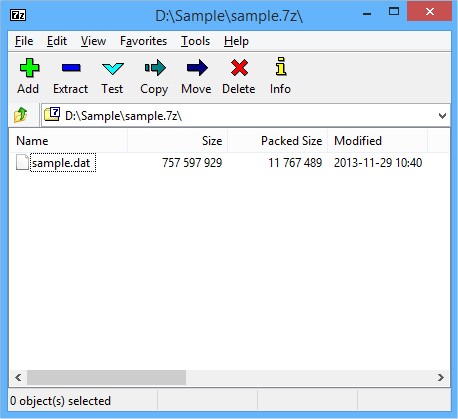Open the Help menu

(x=236, y=41)
